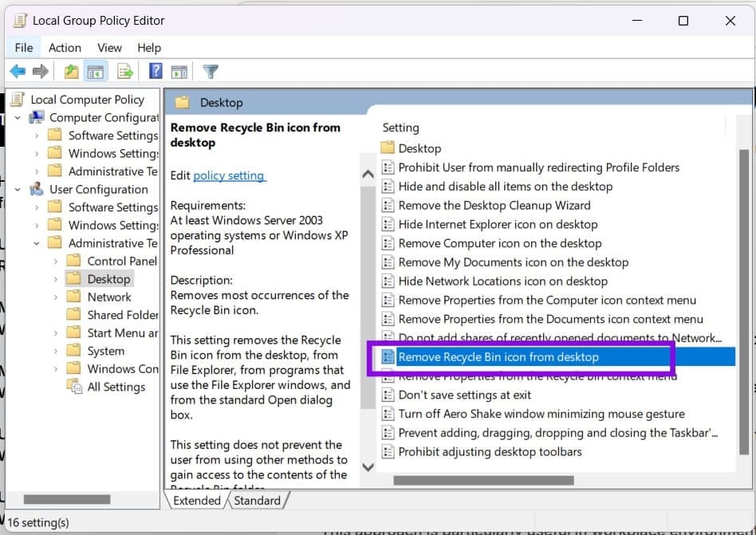The height and width of the screenshot is (535, 756).
Task: Click the policy icon beside Hide Internet Explorer icon on desktop
Action: pos(388,224)
